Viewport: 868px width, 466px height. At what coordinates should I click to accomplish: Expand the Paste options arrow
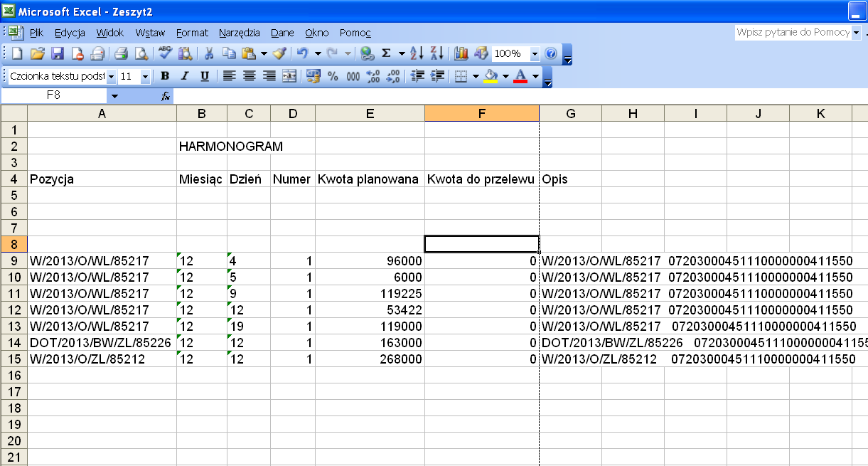point(264,53)
